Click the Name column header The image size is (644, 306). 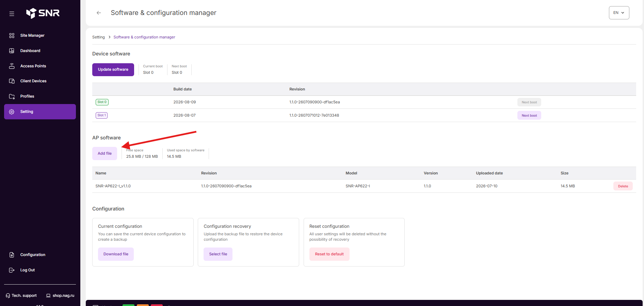click(101, 173)
